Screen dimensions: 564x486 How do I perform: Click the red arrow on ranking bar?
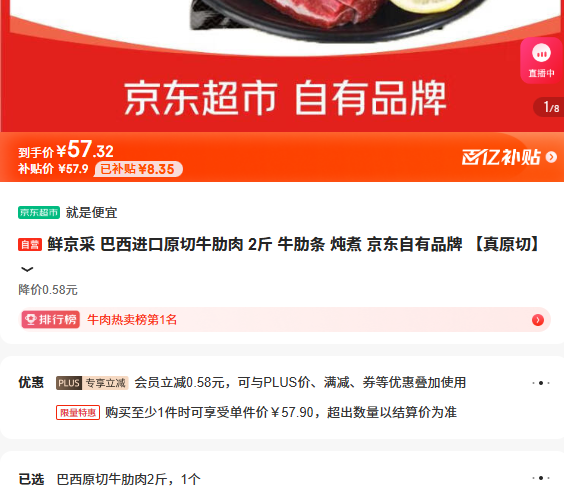point(538,320)
